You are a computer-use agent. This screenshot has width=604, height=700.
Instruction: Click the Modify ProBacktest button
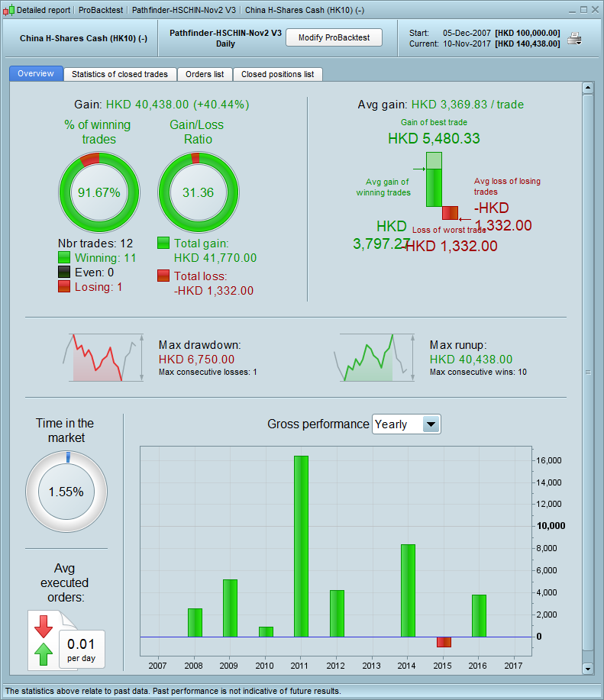[x=334, y=37]
